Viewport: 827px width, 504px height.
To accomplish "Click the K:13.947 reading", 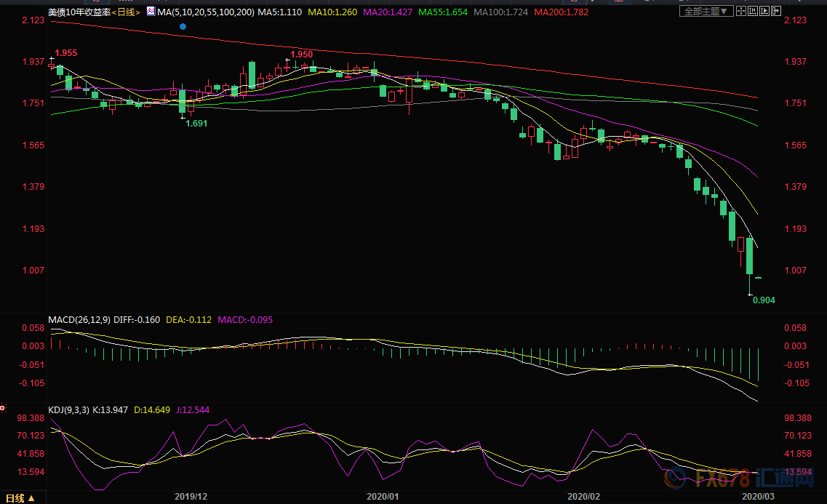I will pos(111,410).
